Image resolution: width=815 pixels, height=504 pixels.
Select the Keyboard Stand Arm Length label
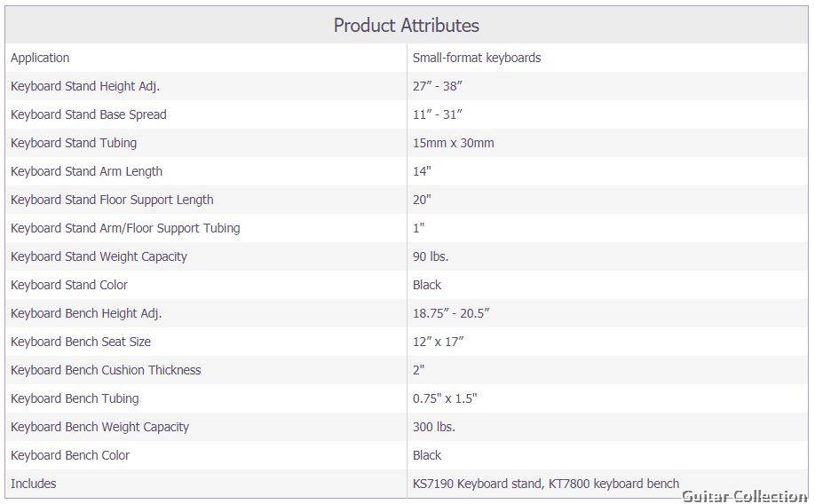pos(86,171)
